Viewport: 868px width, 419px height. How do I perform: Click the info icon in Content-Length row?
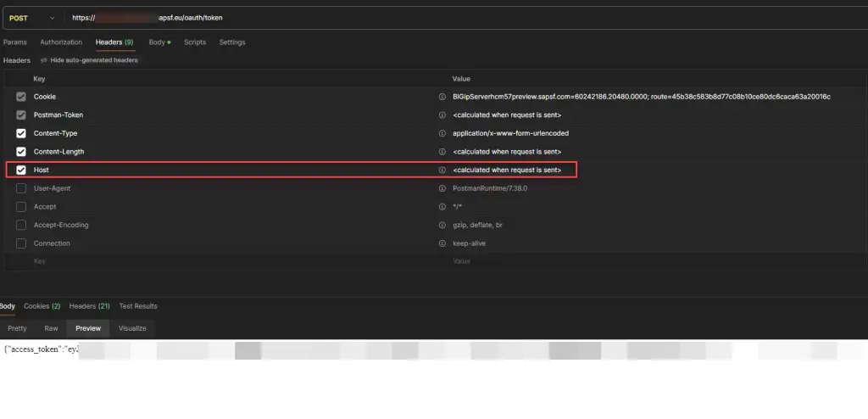(442, 152)
